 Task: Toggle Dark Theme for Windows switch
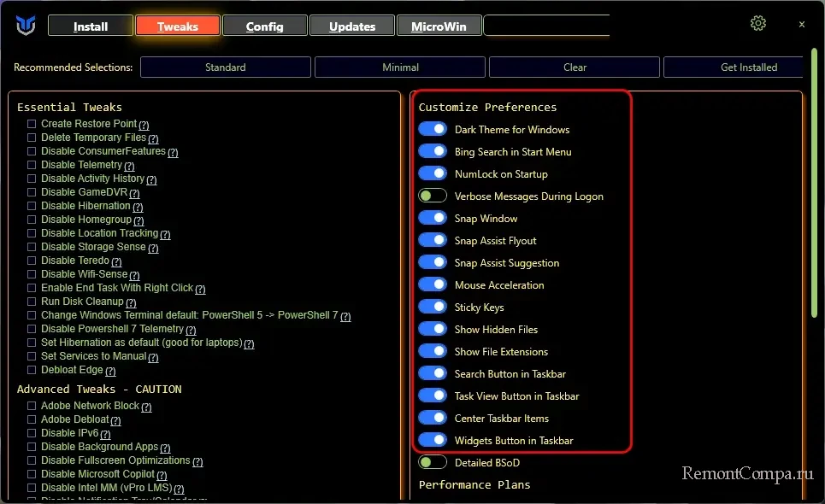pos(433,129)
